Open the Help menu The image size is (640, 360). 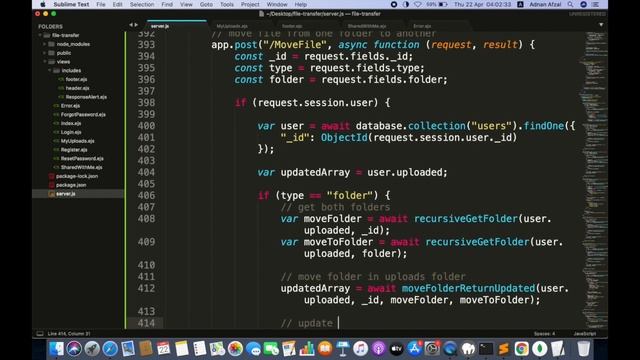click(x=301, y=4)
